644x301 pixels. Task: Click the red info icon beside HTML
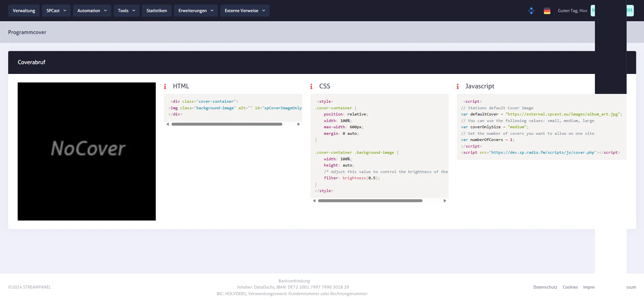click(x=165, y=86)
